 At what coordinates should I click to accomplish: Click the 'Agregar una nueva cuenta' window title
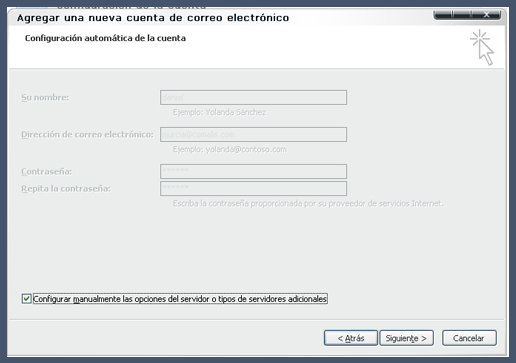153,18
